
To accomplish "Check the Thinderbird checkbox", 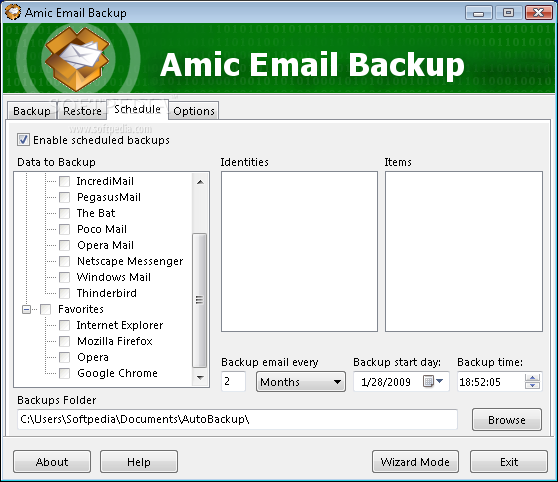I will click(64, 293).
